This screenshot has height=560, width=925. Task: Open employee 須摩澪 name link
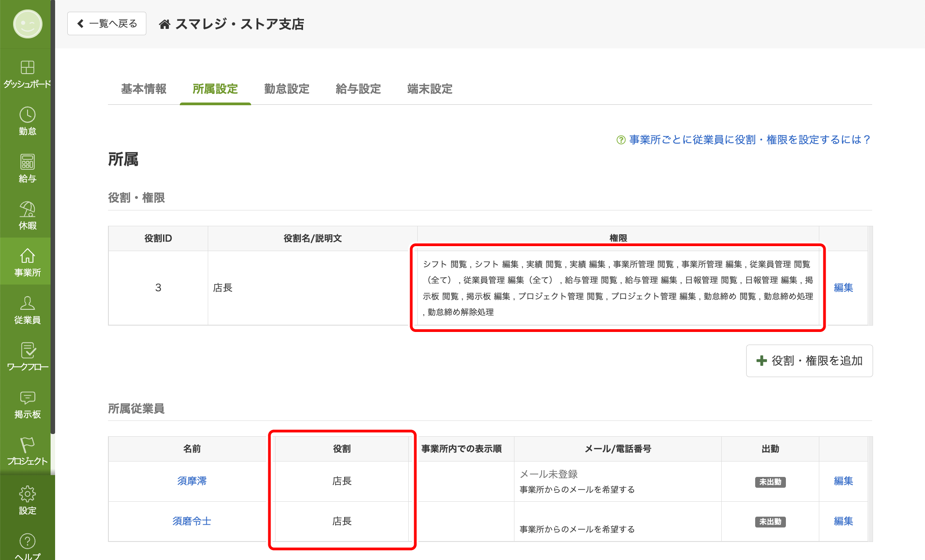[x=192, y=481]
